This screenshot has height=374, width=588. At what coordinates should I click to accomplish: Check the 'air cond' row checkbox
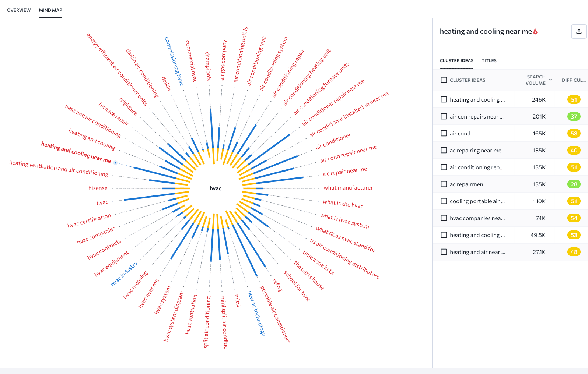coord(444,134)
